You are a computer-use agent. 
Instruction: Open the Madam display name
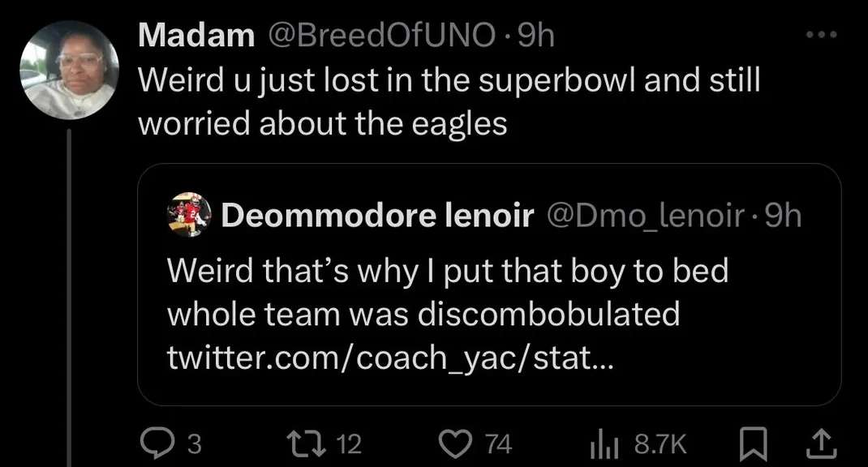point(196,36)
